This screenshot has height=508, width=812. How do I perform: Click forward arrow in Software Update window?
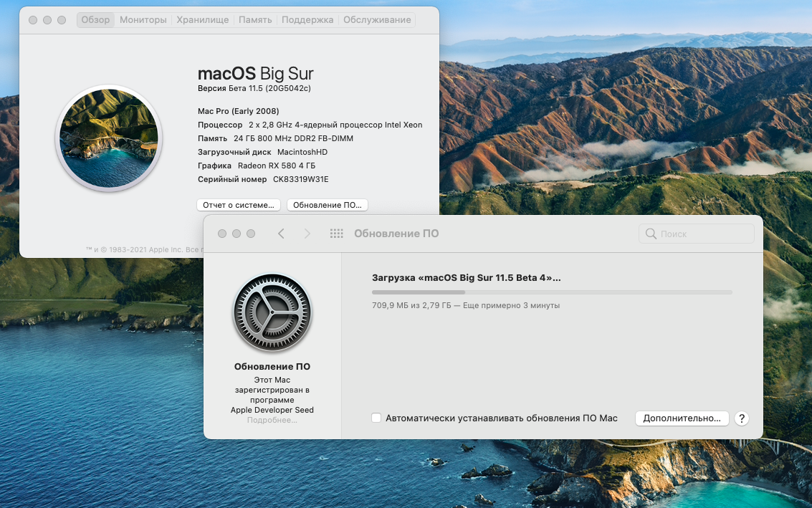[307, 234]
